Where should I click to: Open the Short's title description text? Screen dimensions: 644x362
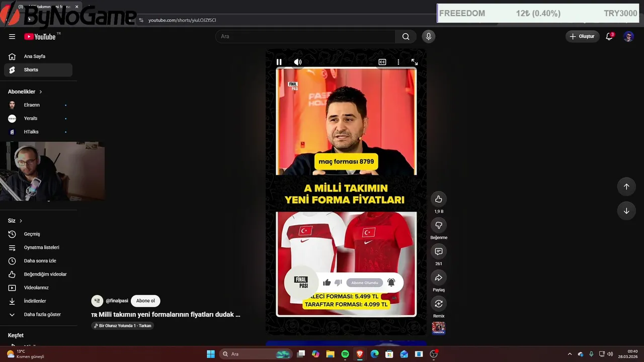tap(166, 315)
